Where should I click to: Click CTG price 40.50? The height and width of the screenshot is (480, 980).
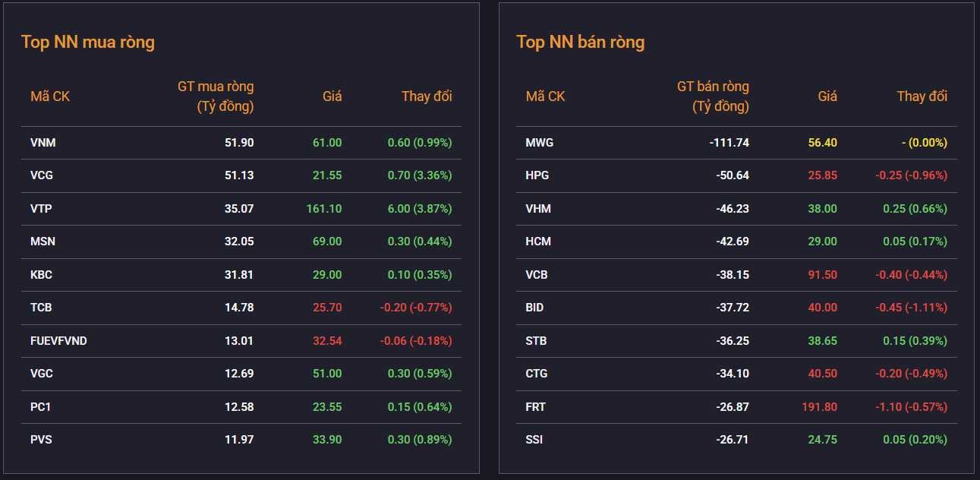[823, 374]
